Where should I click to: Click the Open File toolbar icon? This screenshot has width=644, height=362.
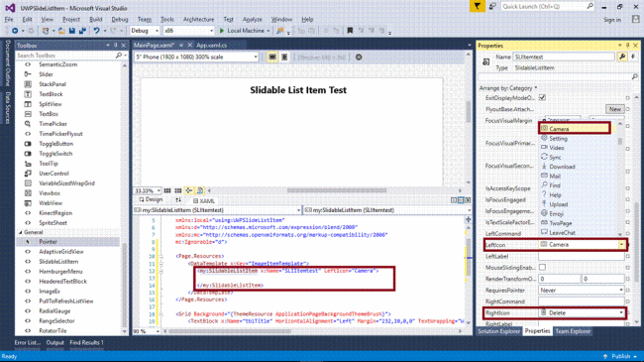(61, 31)
